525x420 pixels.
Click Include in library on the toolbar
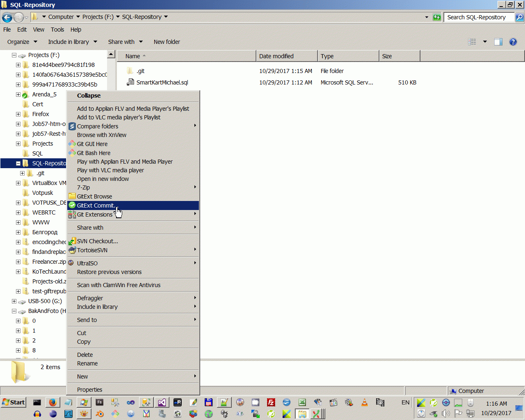pos(73,42)
